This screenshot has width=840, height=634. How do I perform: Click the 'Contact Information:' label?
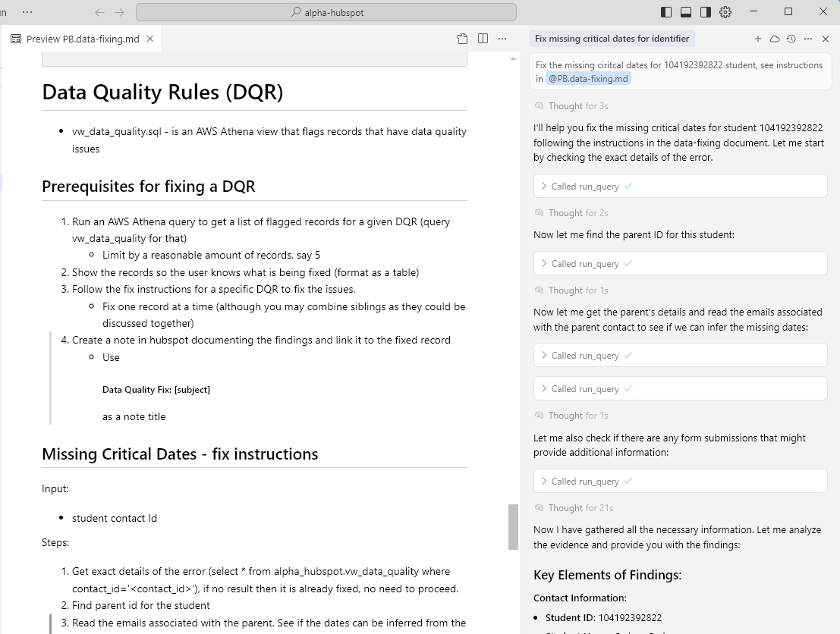[x=580, y=598]
